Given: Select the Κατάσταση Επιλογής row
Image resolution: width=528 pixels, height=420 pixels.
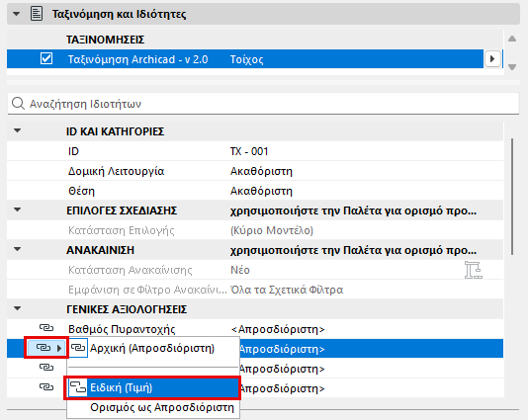Looking at the screenshot, I should [255, 230].
